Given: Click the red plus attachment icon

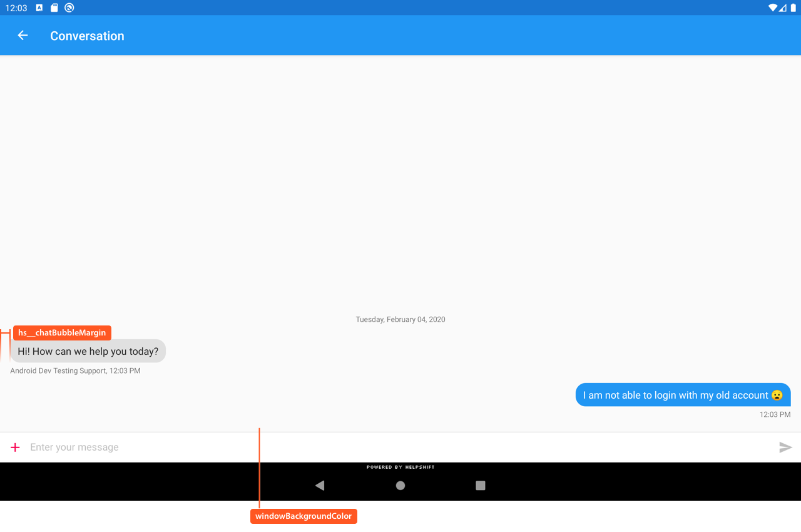Looking at the screenshot, I should pos(16,447).
